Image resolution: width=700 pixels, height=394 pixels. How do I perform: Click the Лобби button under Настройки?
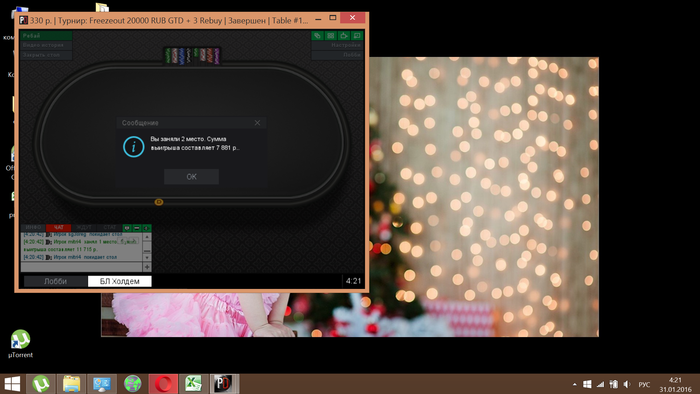pyautogui.click(x=338, y=55)
